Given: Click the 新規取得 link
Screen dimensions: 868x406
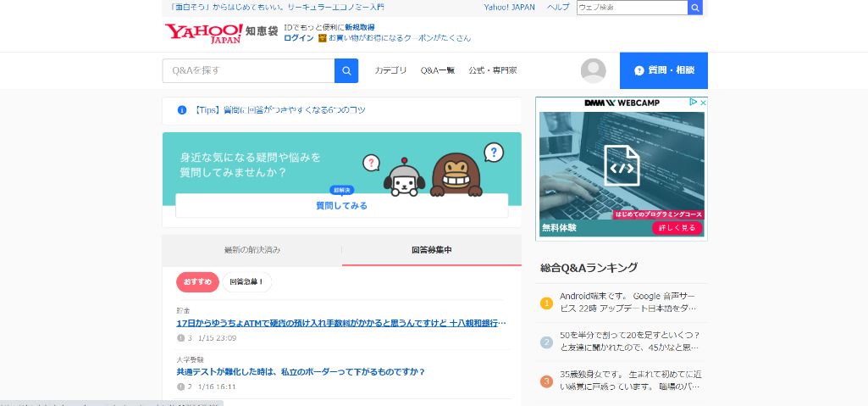Looking at the screenshot, I should coord(360,27).
